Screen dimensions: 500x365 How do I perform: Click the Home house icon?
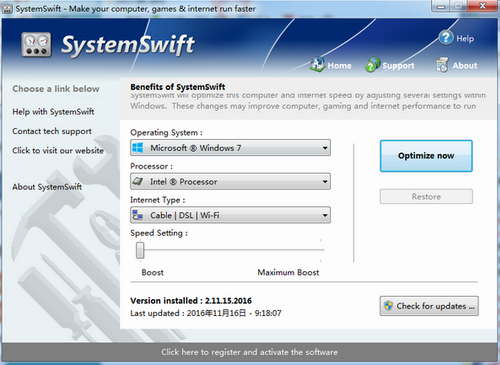pyautogui.click(x=318, y=64)
